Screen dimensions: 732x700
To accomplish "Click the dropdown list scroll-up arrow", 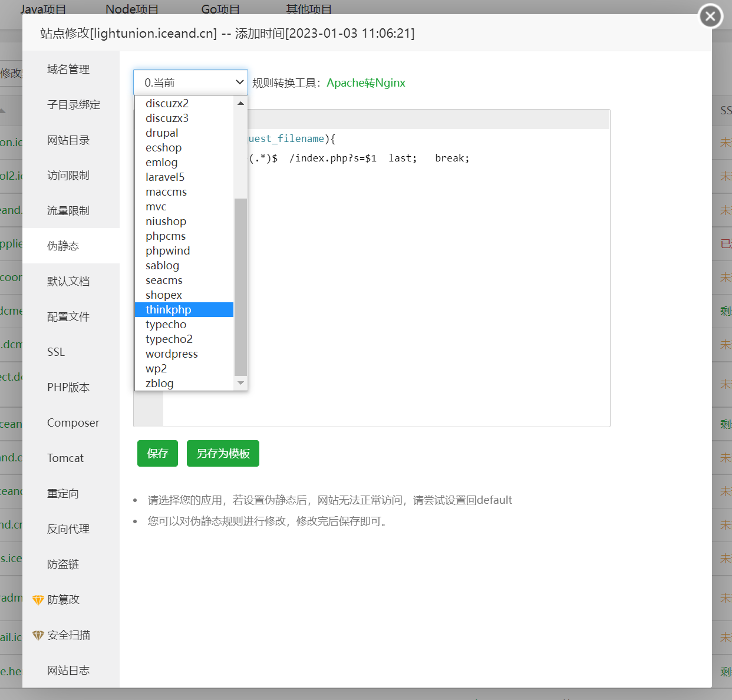I will 240,104.
